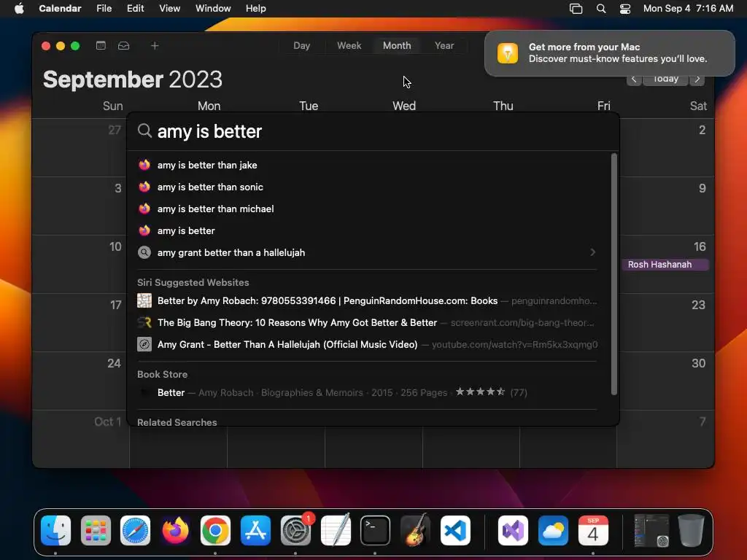
Task: Click menu bar date and time
Action: [x=688, y=9]
